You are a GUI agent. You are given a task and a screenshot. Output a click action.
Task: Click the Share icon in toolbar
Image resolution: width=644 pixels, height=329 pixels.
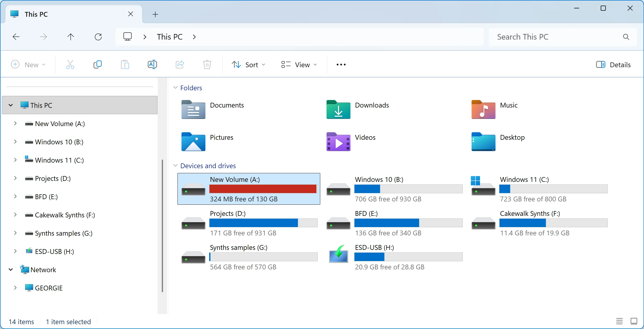[180, 65]
